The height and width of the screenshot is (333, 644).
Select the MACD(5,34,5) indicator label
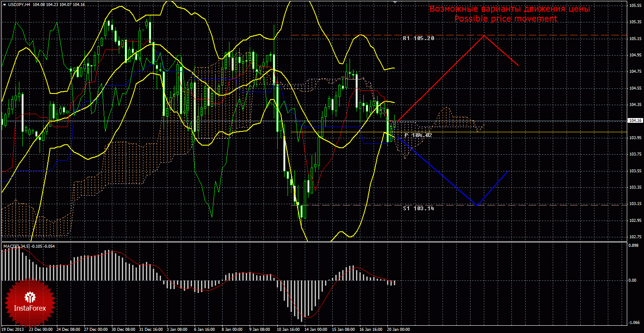click(x=16, y=246)
